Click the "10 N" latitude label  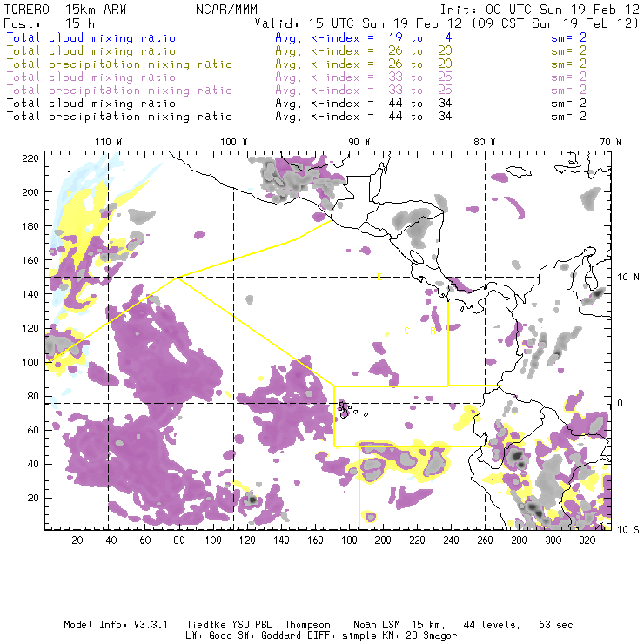coord(628,278)
